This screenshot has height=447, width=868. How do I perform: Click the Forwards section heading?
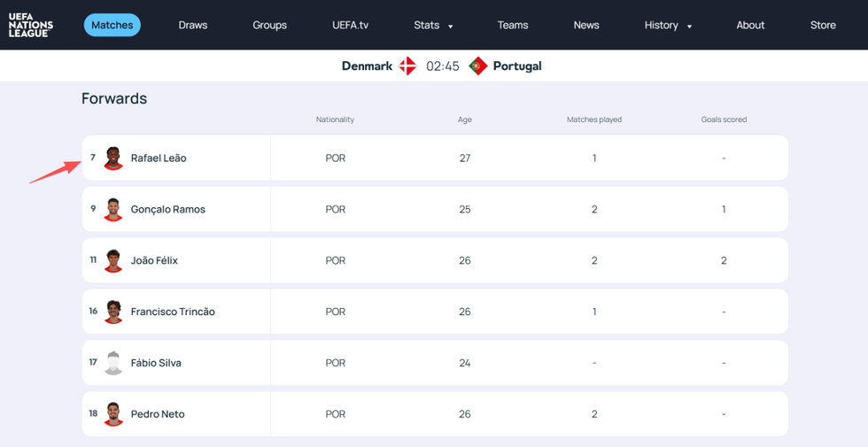click(x=114, y=98)
